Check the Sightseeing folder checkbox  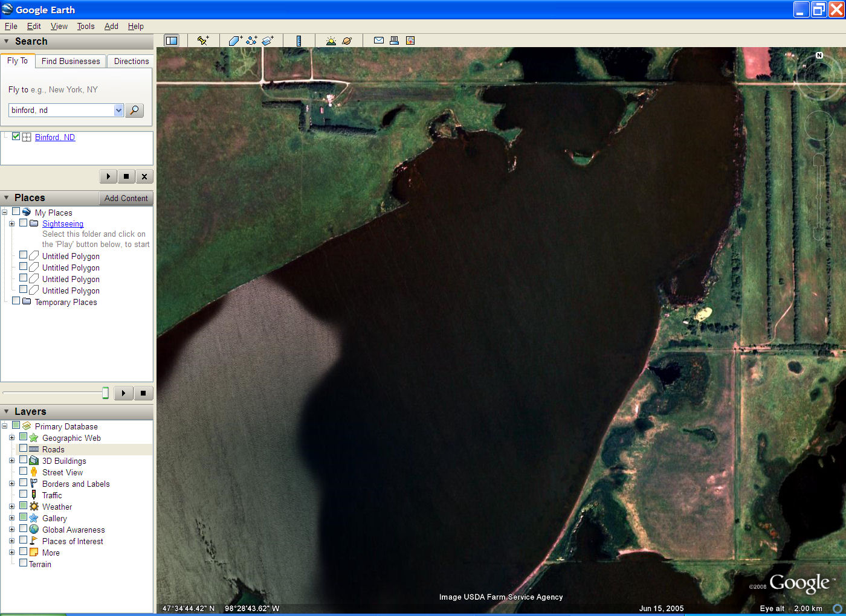24,223
